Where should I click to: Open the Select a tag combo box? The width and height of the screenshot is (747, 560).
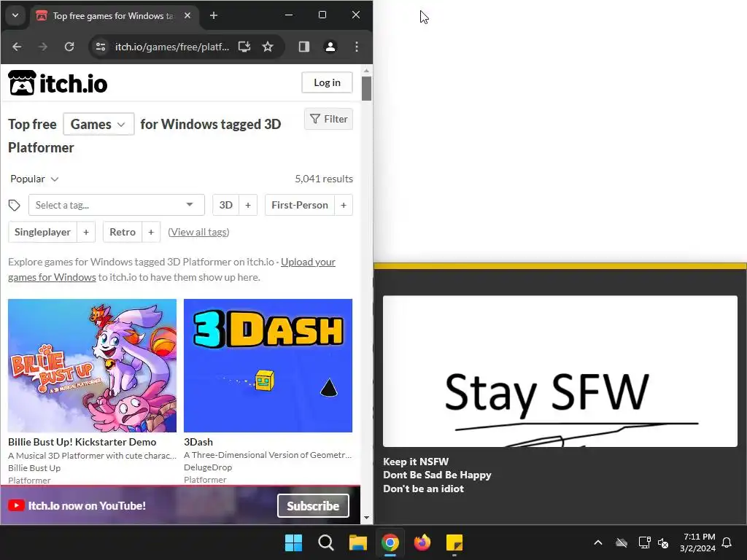tap(117, 205)
